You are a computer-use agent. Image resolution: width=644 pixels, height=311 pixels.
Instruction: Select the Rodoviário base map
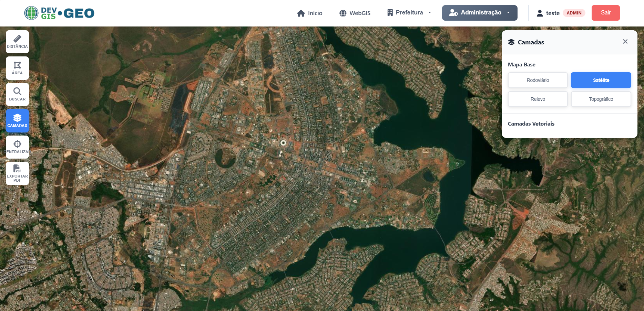coord(538,80)
